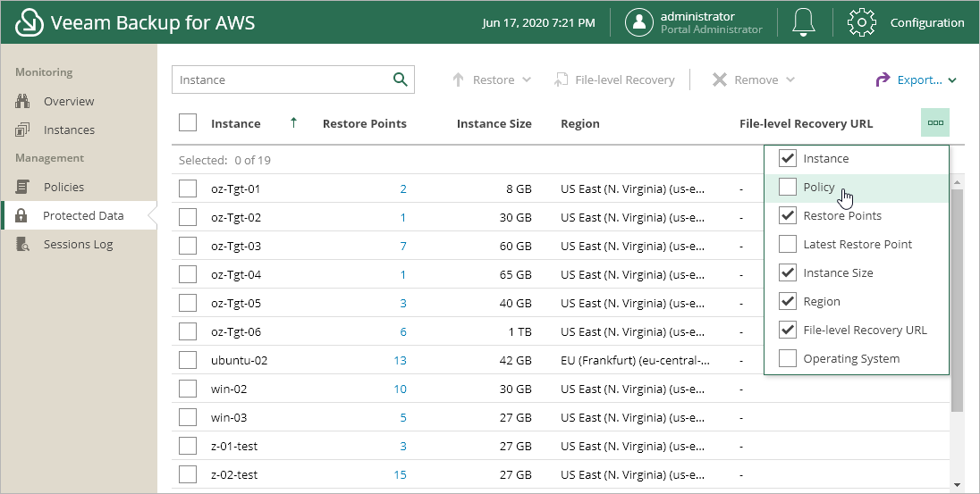Expand the Restore dropdown arrow
This screenshot has height=494, width=980.
(x=527, y=80)
